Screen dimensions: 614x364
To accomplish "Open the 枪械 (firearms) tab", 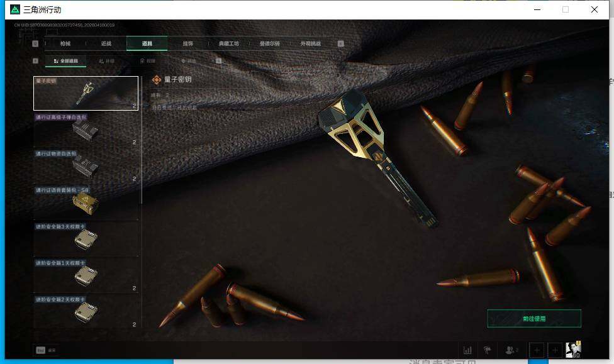I will tap(65, 43).
